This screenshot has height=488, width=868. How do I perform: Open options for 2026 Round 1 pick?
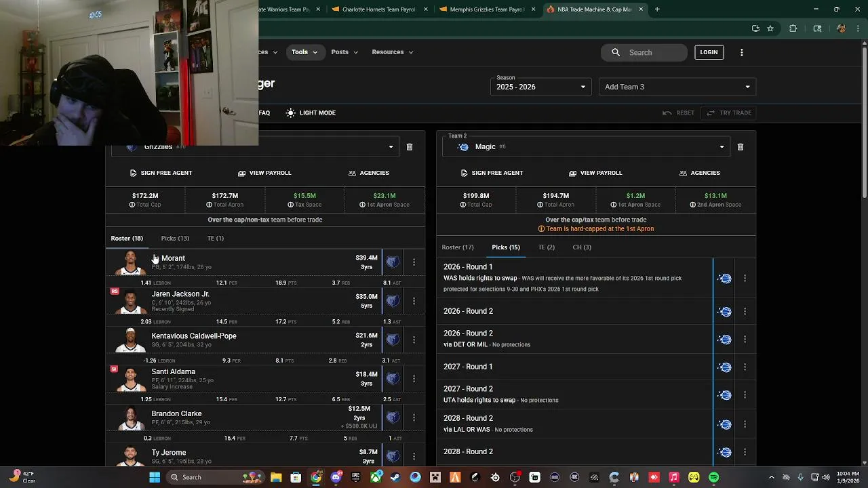[745, 279]
